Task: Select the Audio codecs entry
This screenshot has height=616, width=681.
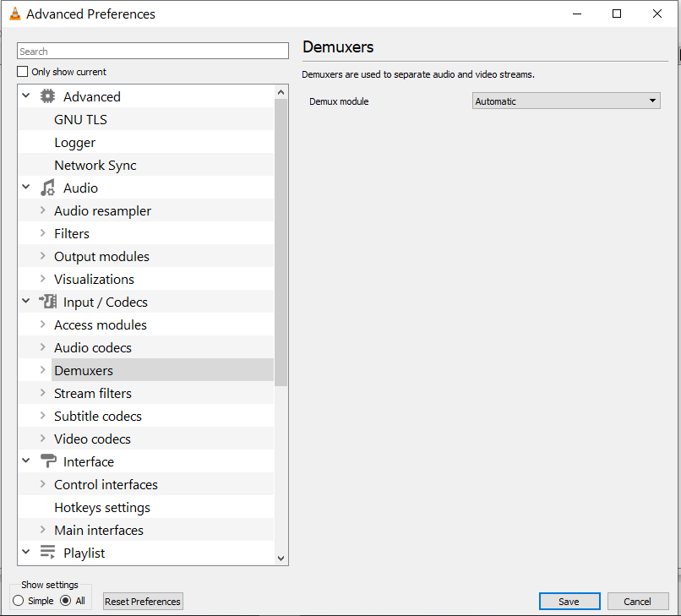Action: click(92, 347)
